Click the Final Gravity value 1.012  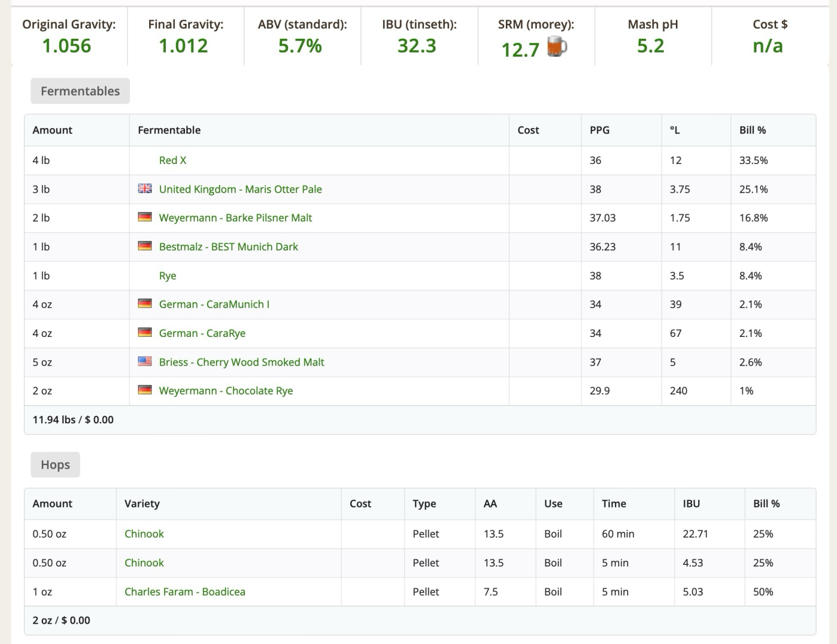pos(183,46)
